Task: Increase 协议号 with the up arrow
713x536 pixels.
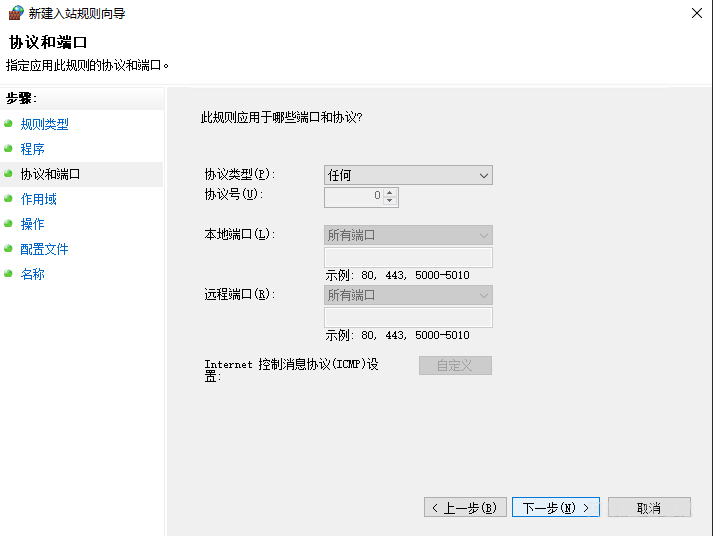Action: tap(390, 192)
